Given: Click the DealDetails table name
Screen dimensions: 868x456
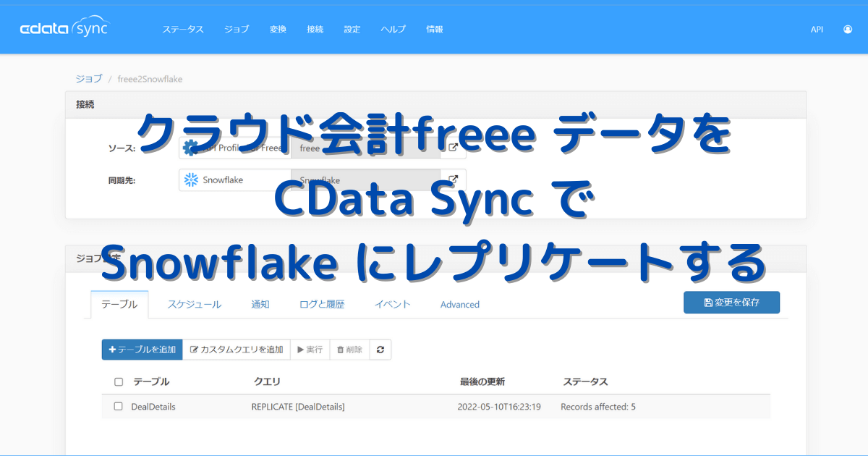Looking at the screenshot, I should 153,407.
